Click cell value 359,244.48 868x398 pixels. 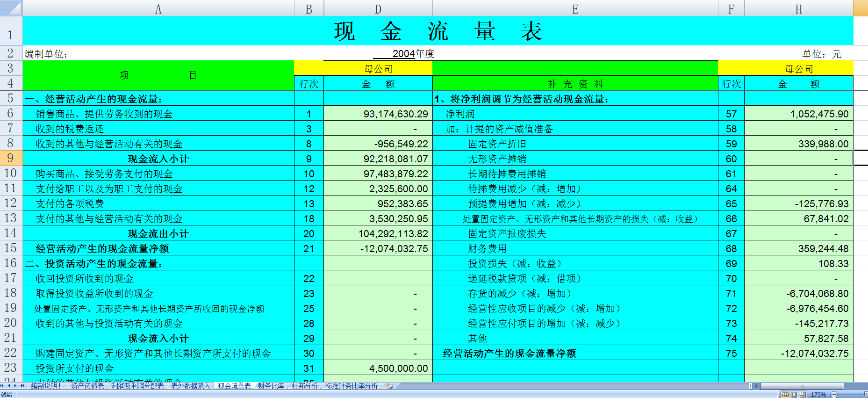click(799, 248)
